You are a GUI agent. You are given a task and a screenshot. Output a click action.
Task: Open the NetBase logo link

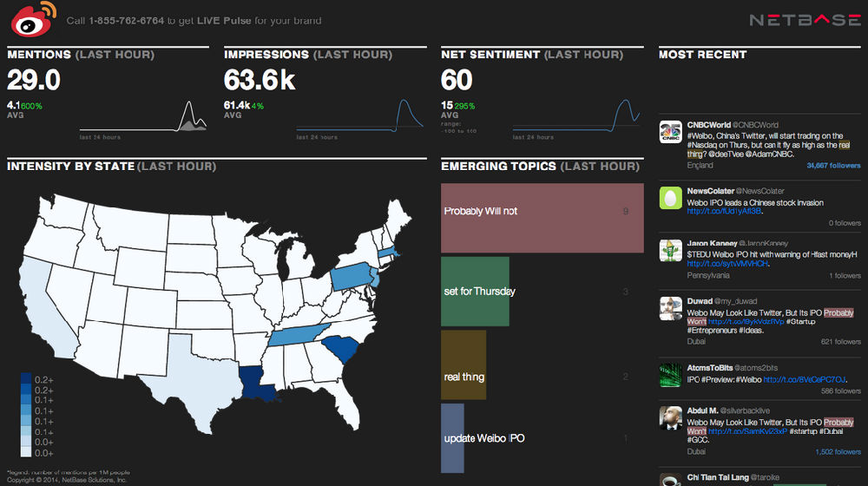click(805, 20)
